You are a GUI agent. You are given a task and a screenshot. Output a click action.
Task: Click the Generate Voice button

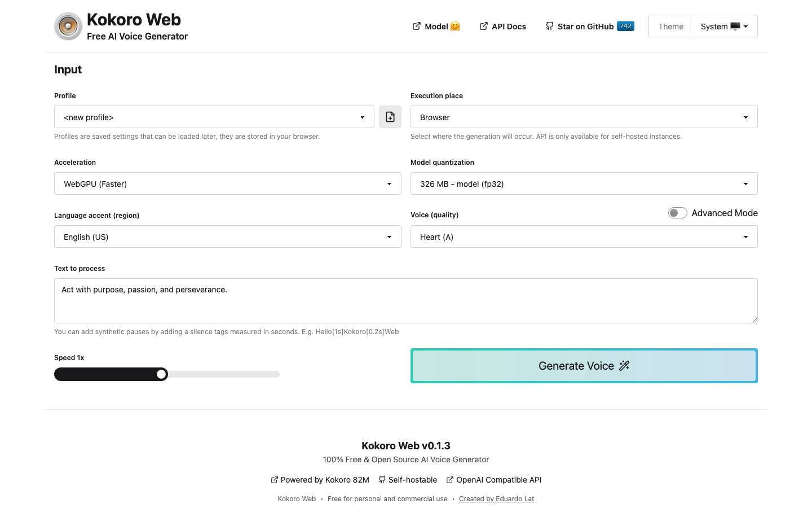[x=584, y=366]
